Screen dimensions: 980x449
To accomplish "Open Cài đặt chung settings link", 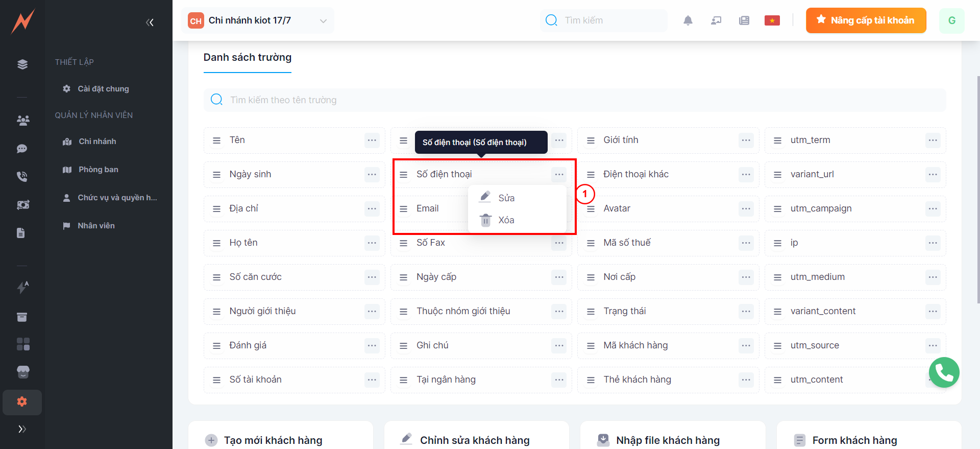I will [103, 89].
